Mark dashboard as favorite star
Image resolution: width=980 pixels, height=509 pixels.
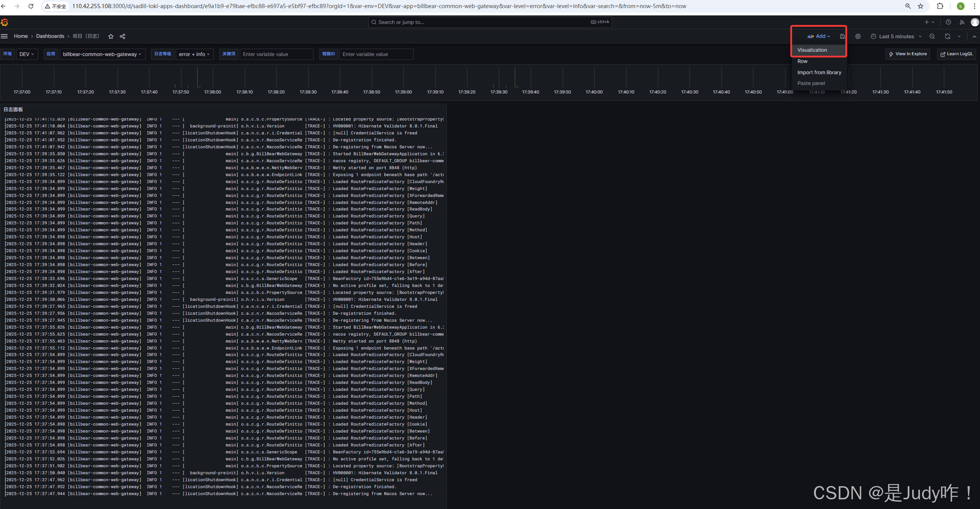(x=111, y=36)
